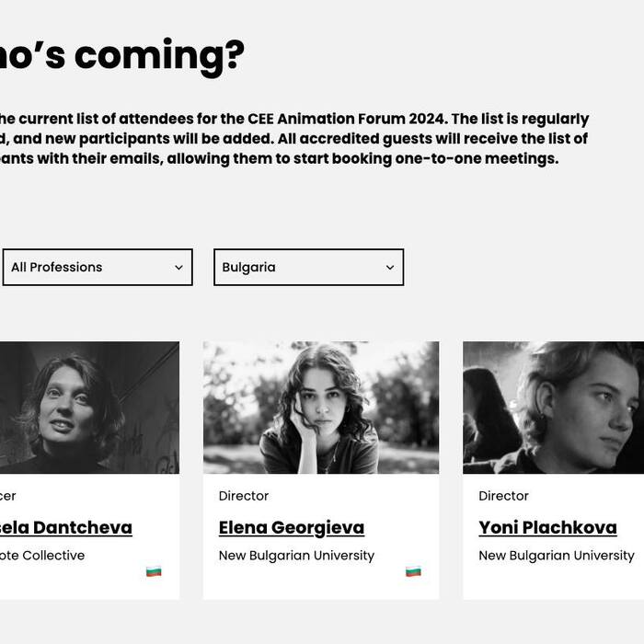Viewport: 644px width, 644px height.
Task: Click chevron arrow in Bulgaria country box
Action: [x=389, y=268]
